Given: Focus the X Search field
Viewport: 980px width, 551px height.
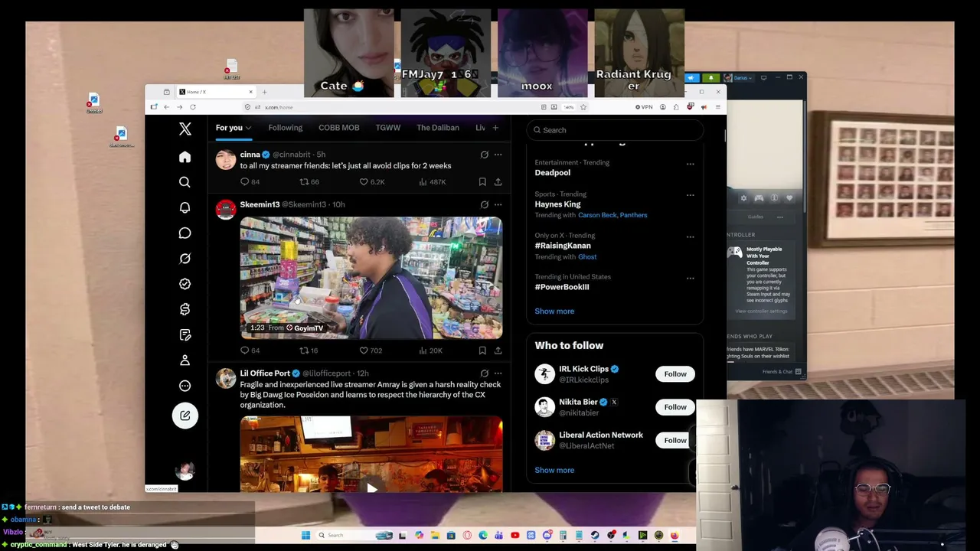Looking at the screenshot, I should click(615, 130).
